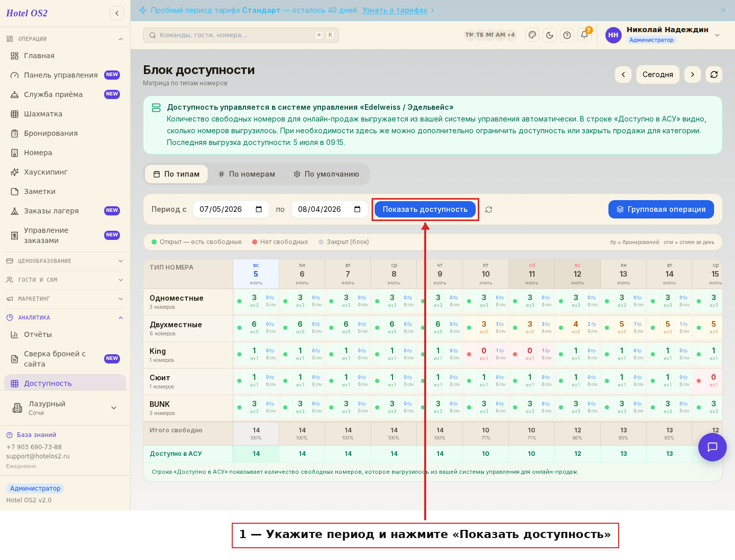This screenshot has width=735, height=560.
Task: Go to the next period with the right arrow
Action: click(x=693, y=75)
